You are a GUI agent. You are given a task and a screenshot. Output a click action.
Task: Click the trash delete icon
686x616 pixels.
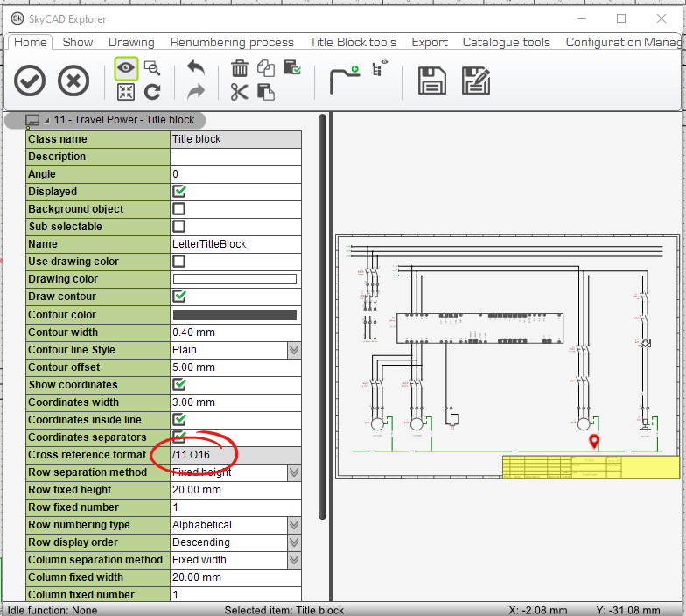point(240,68)
